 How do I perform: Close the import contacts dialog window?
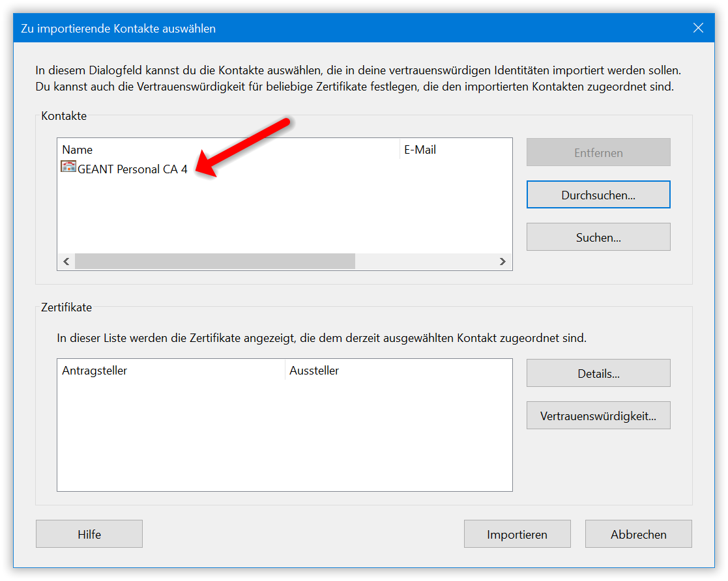click(x=698, y=28)
